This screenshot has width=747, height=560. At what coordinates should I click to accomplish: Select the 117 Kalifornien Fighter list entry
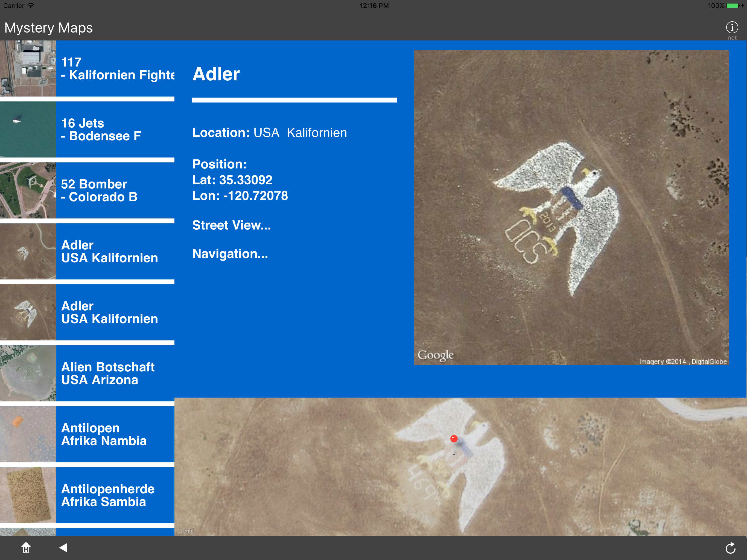coord(116,69)
